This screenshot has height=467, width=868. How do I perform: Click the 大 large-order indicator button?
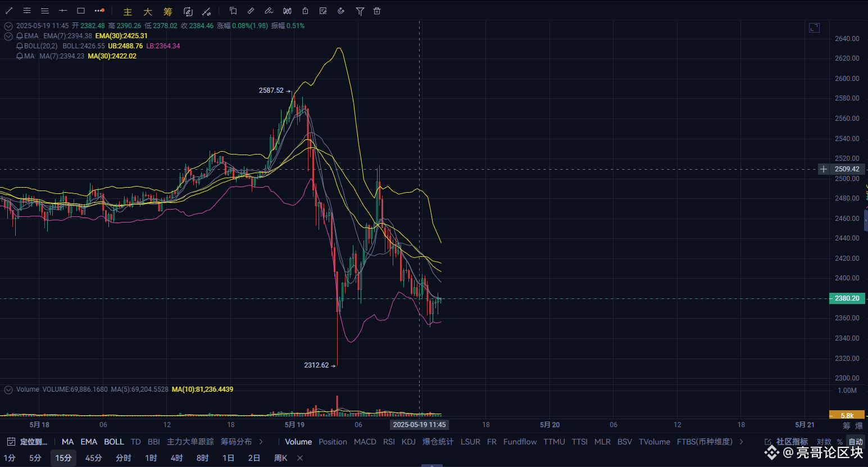(148, 12)
